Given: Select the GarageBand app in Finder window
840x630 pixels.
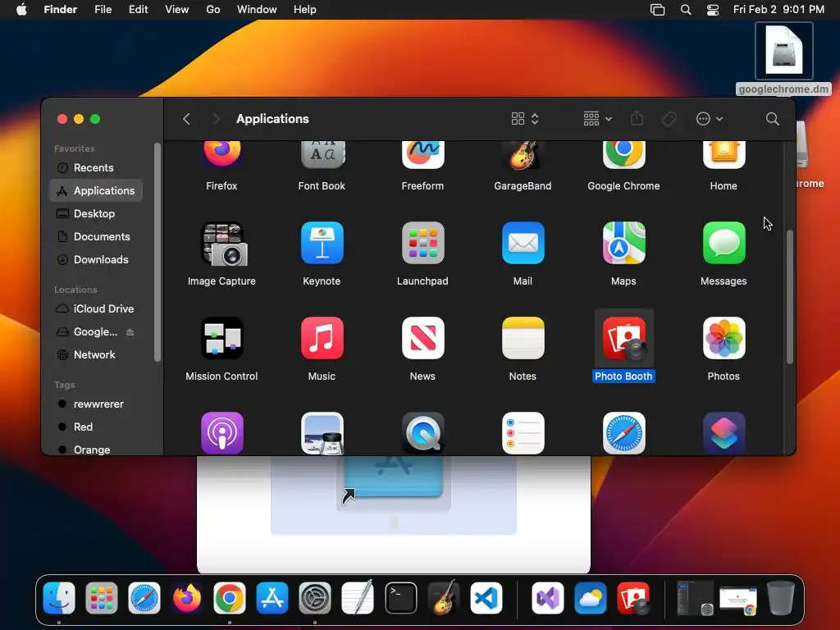Looking at the screenshot, I should pos(523,156).
